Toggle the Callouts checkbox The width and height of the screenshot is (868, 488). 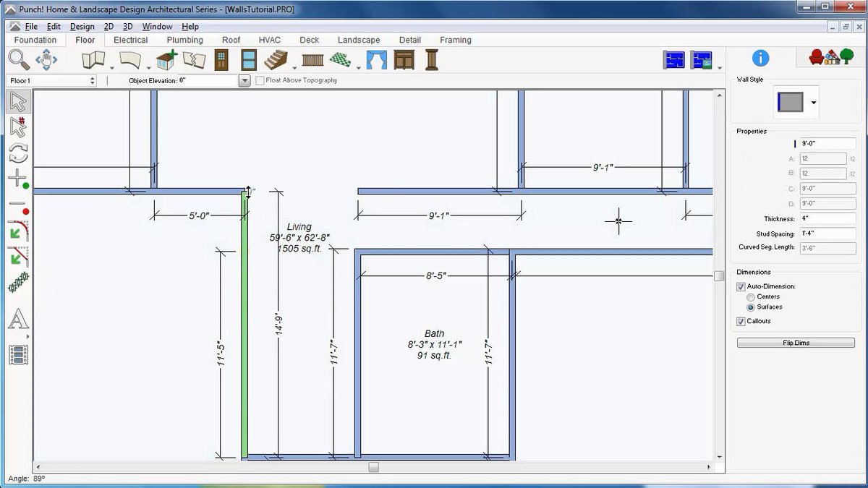tap(741, 321)
